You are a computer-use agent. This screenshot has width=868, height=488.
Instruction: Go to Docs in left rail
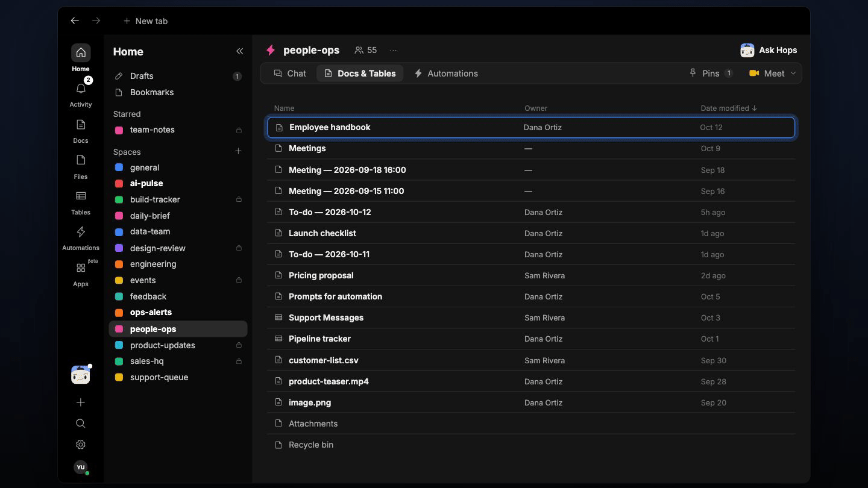81,125
